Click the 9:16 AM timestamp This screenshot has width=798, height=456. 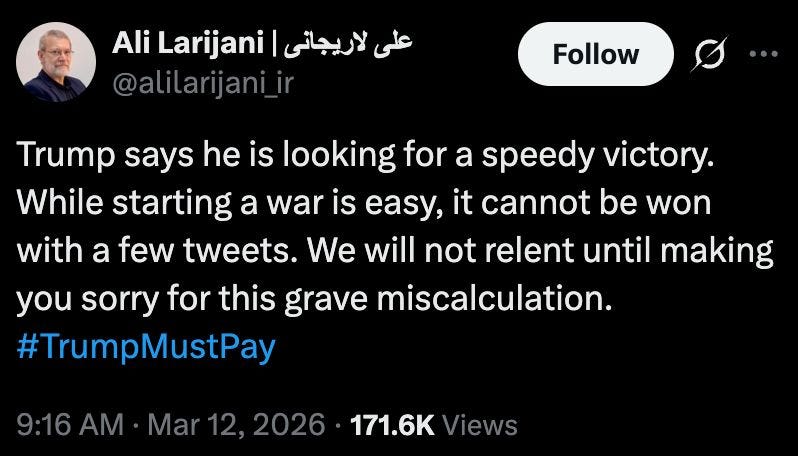(70, 424)
